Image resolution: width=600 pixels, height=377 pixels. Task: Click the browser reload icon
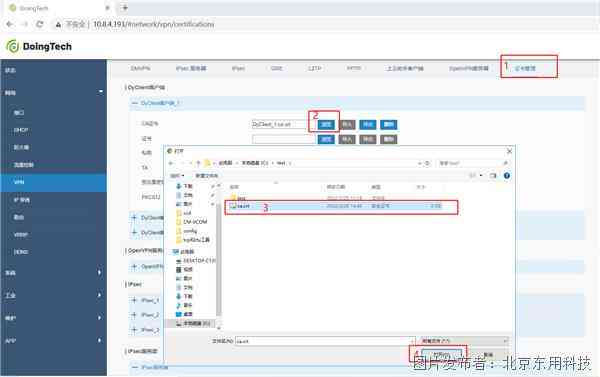(x=39, y=24)
